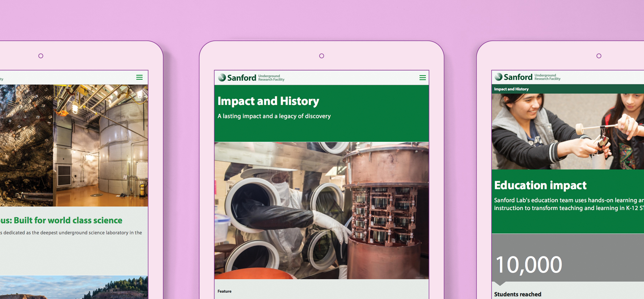
Task: Select the underground lab cavern photo
Action: 74,145
